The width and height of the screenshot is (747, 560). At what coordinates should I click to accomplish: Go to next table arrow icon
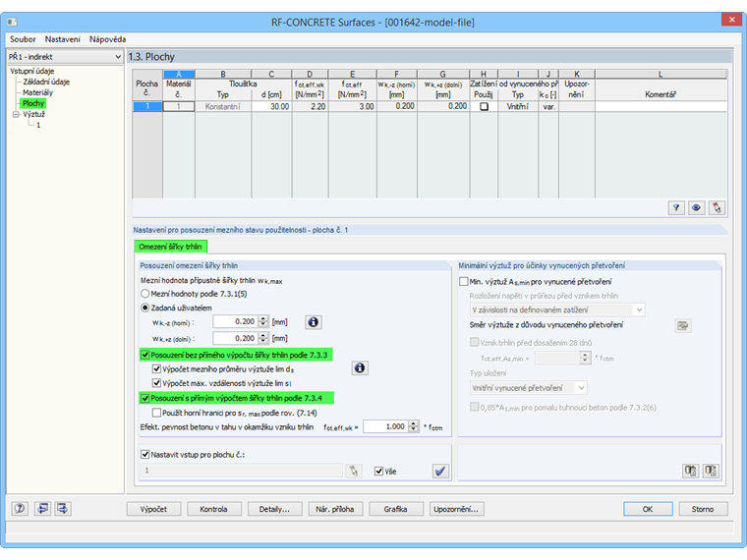(62, 509)
